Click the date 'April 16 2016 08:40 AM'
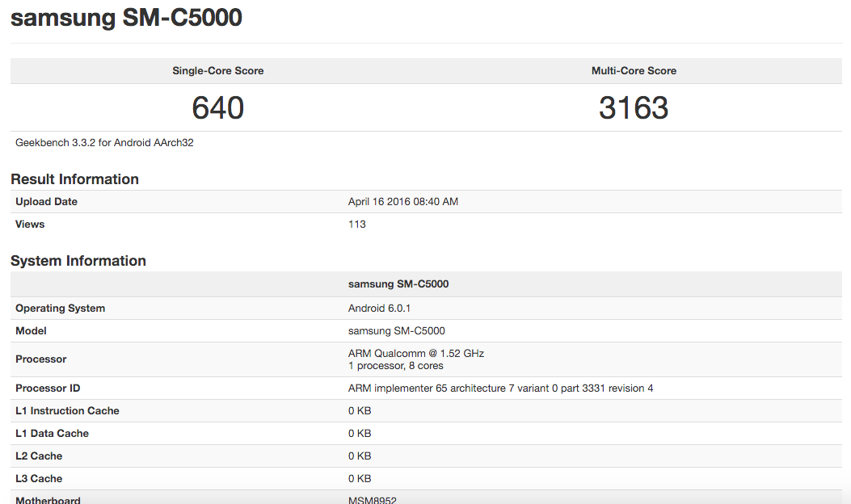The image size is (851, 504). 402,201
